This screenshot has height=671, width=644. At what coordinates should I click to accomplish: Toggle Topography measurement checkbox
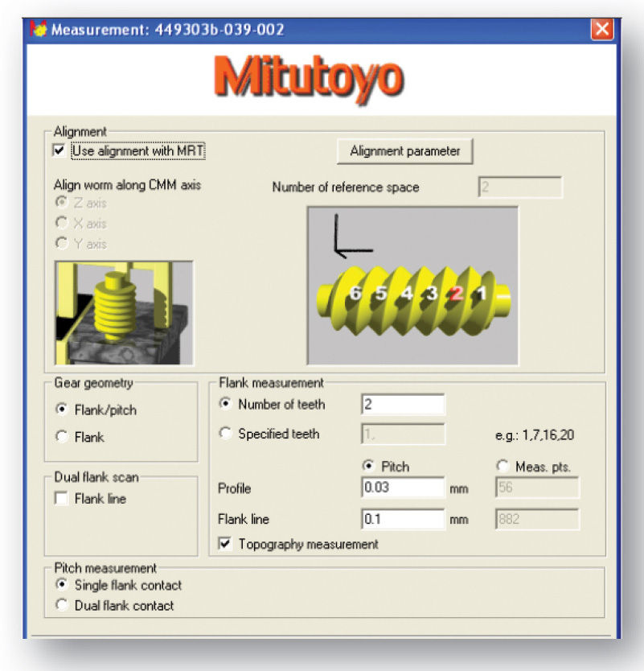[224, 544]
